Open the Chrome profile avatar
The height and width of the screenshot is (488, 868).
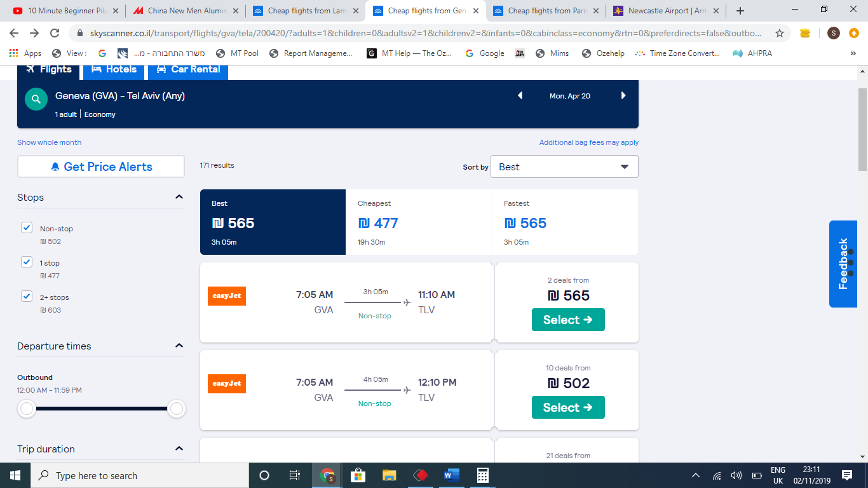pyautogui.click(x=834, y=33)
